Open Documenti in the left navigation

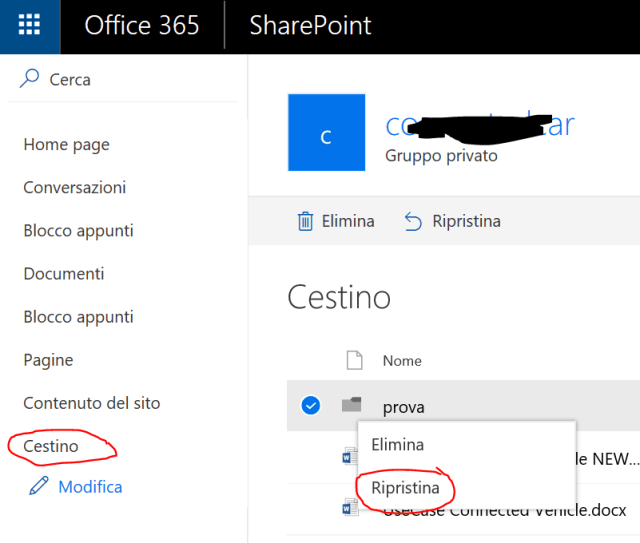[64, 274]
